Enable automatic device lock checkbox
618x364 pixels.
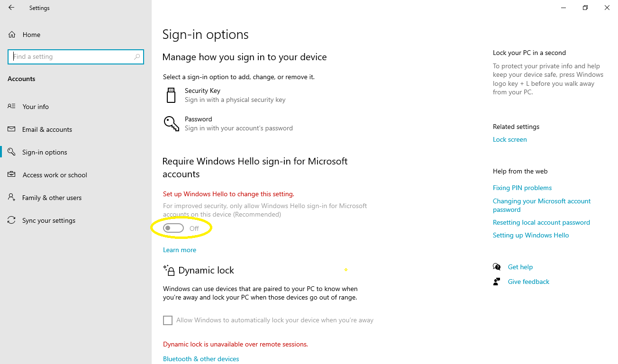[168, 320]
